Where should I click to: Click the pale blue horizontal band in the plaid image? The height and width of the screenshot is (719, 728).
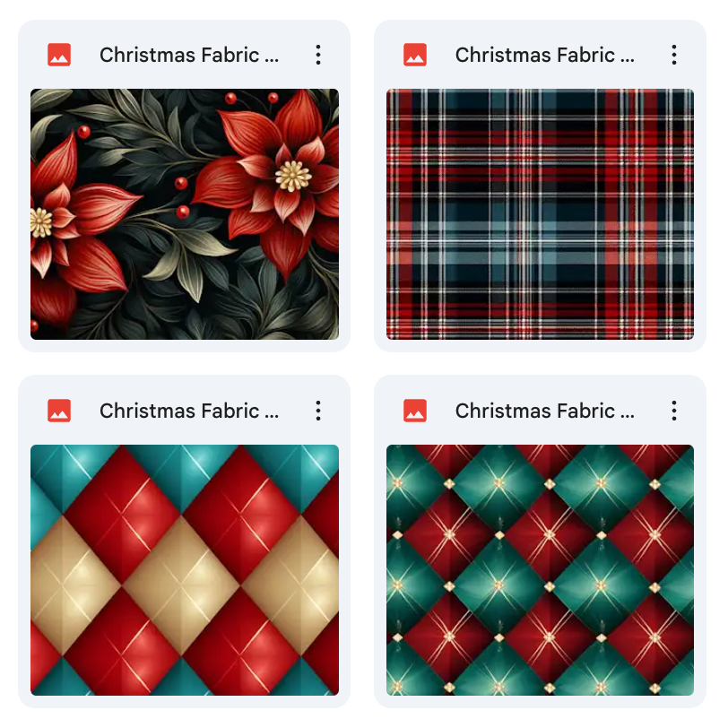coord(540,243)
